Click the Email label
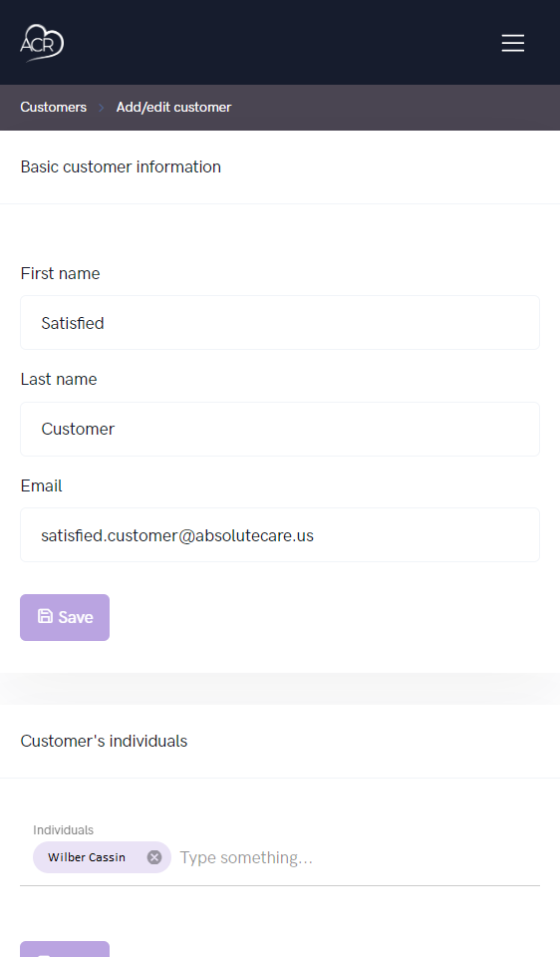The width and height of the screenshot is (560, 957). pos(42,485)
